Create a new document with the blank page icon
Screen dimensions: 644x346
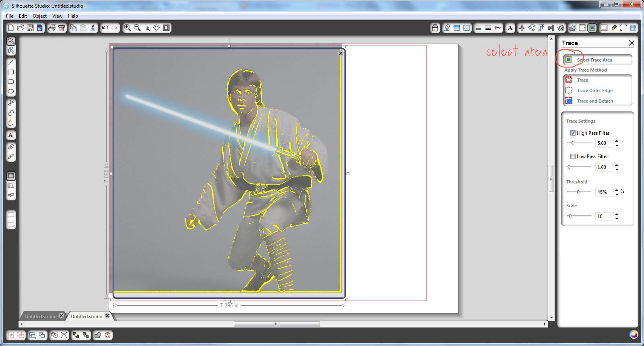point(11,28)
